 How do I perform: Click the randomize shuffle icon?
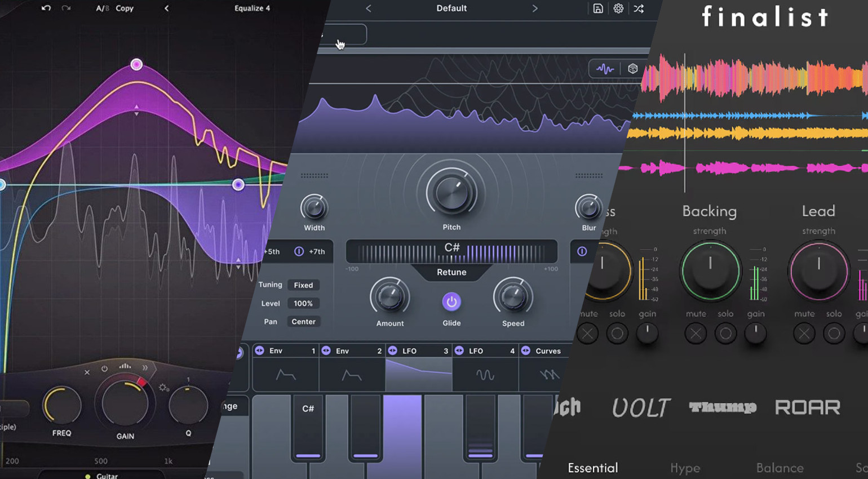[639, 8]
